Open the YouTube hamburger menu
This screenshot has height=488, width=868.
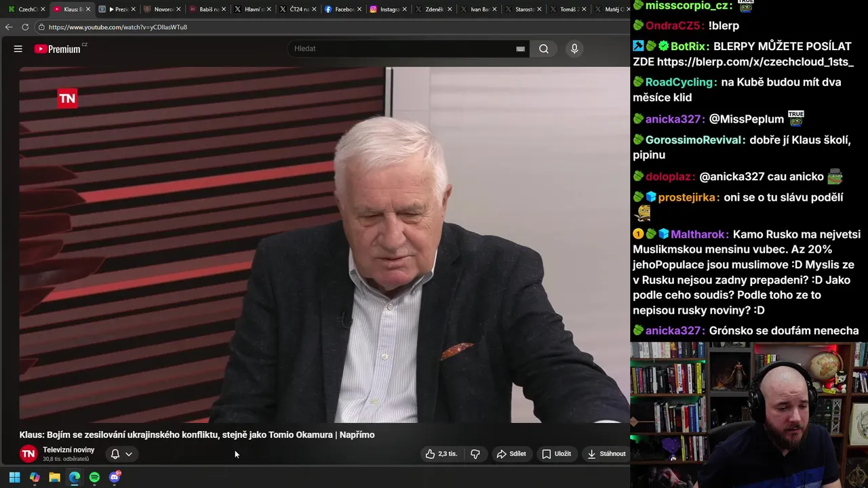coord(18,49)
